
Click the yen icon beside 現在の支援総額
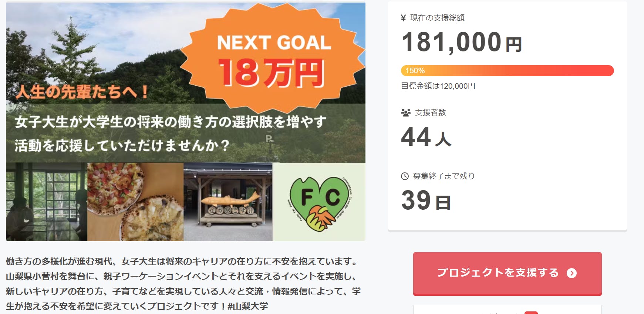point(404,18)
